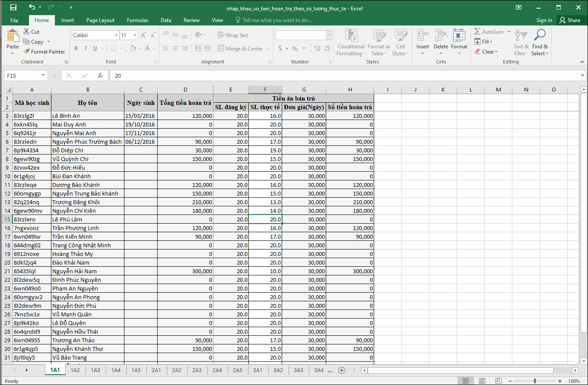588x385 pixels.
Task: Click the Share button
Action: 569,20
